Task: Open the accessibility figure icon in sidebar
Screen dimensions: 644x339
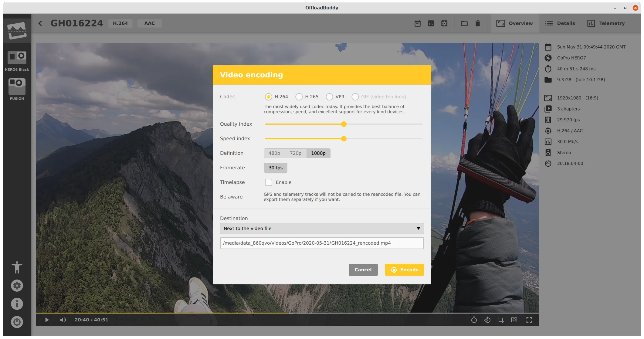Action: [17, 267]
